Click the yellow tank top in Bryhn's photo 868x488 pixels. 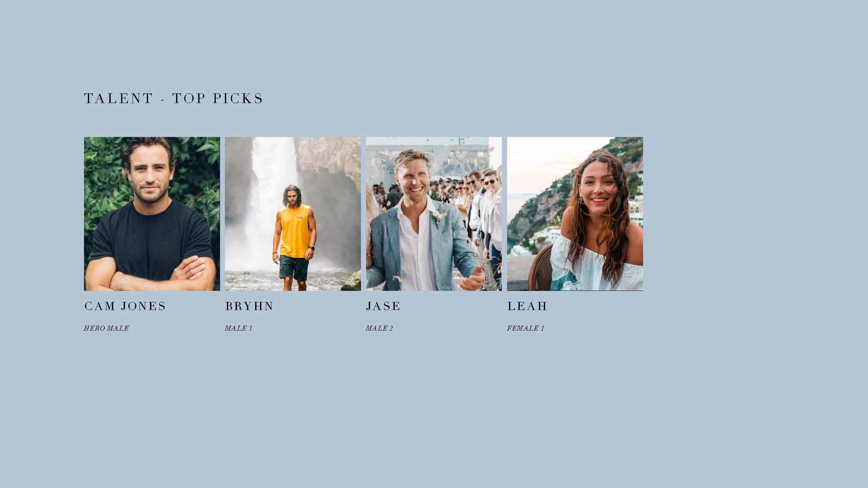[x=295, y=231]
